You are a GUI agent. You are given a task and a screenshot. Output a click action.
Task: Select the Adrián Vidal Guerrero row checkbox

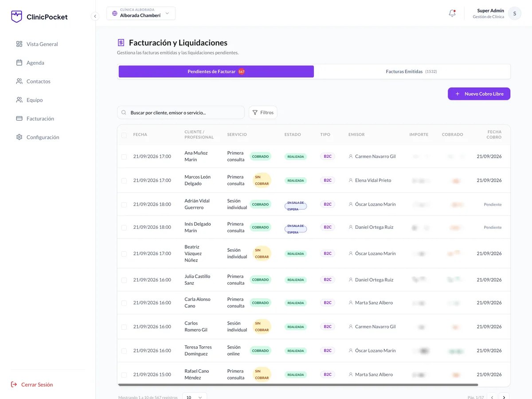tap(124, 204)
